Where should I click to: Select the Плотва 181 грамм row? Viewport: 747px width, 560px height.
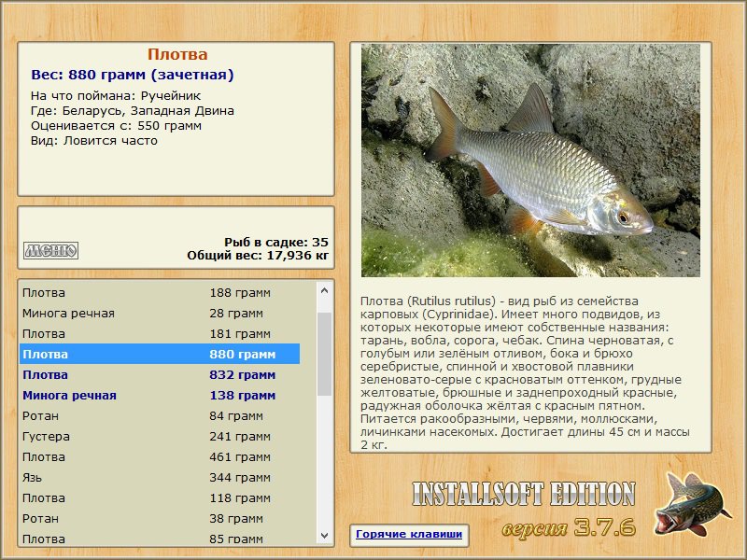160,334
